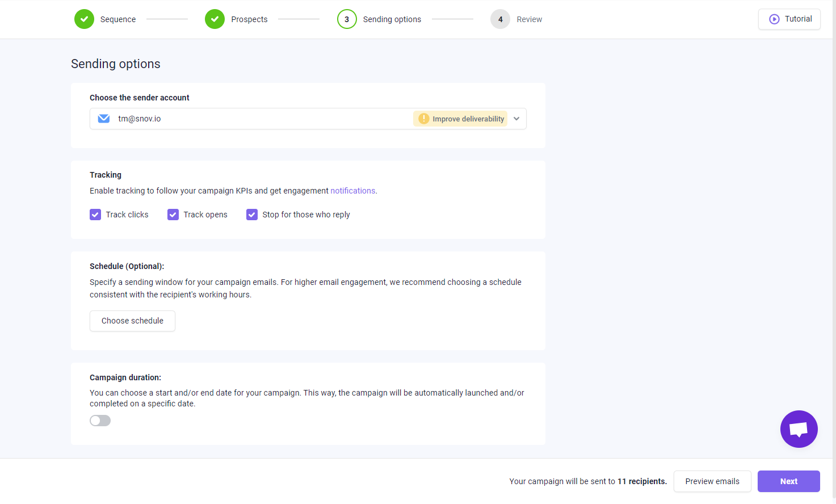The image size is (836, 504).
Task: Enable the Campaign duration toggle
Action: tap(100, 421)
